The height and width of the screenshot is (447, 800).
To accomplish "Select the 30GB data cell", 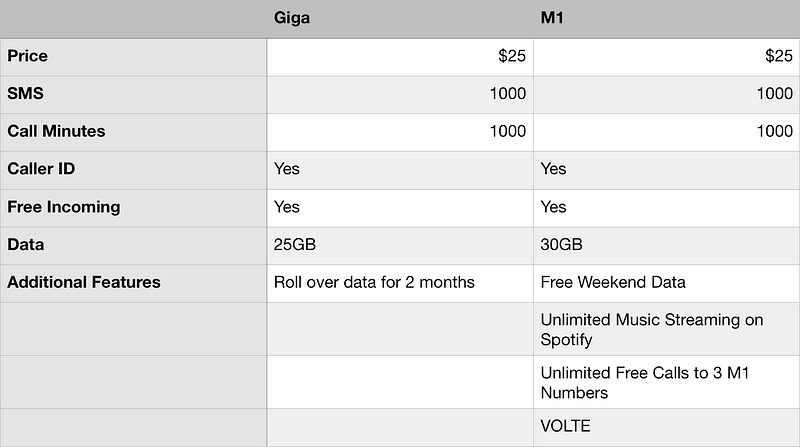I will [x=666, y=245].
